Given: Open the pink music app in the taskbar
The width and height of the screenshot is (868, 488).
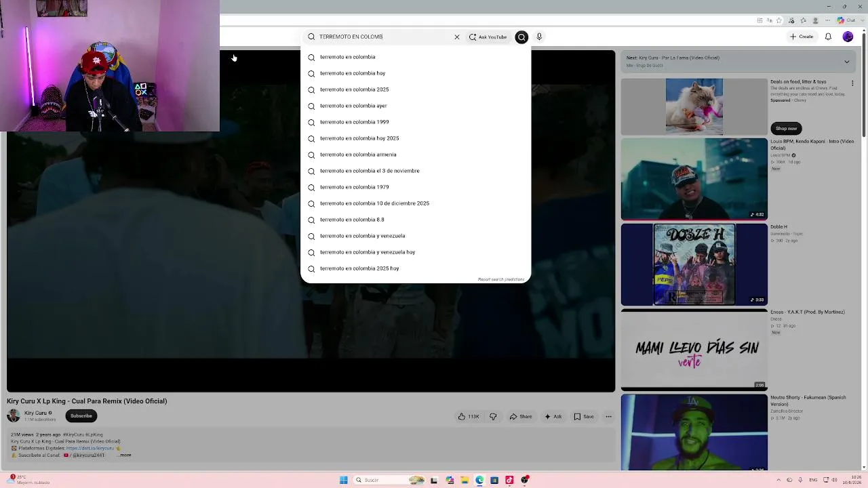Looking at the screenshot, I should tap(509, 480).
